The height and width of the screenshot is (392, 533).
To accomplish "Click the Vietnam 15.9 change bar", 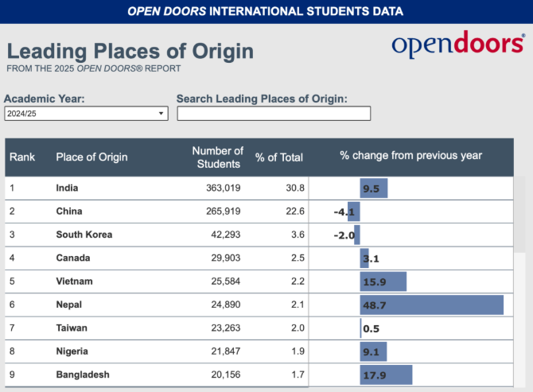I will click(383, 281).
